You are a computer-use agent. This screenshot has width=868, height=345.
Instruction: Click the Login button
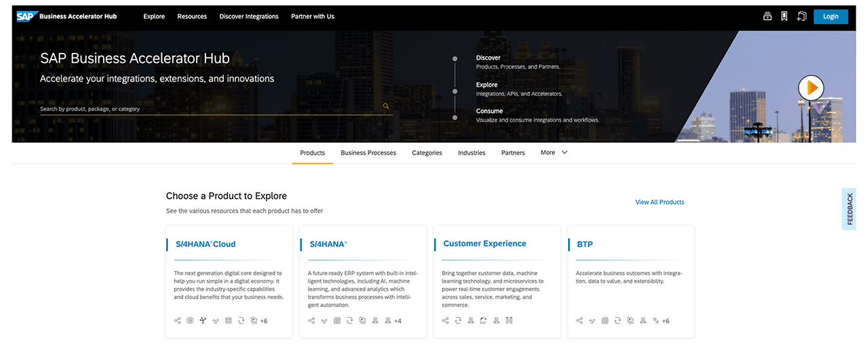point(831,16)
